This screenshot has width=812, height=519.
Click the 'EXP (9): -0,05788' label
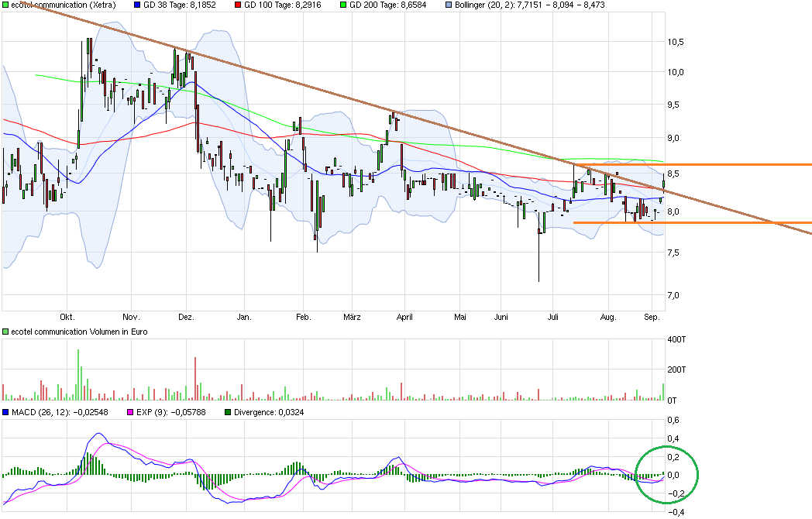tap(171, 412)
